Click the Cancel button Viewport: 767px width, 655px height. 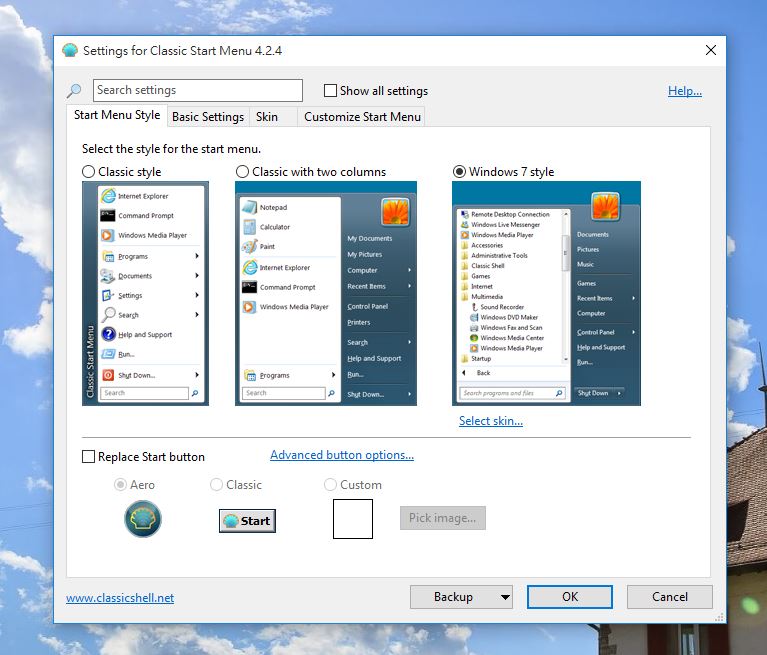pos(670,597)
